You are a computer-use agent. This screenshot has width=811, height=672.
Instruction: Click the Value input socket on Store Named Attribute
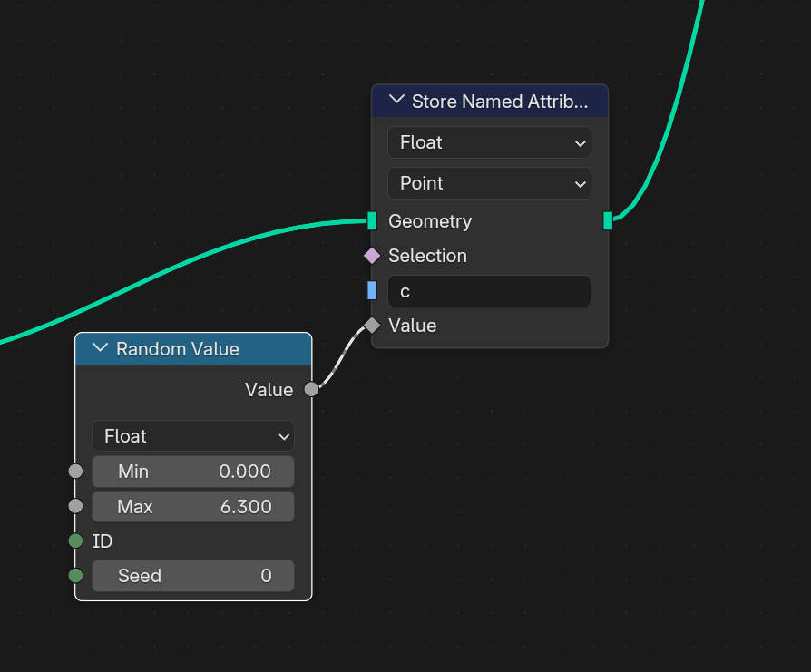372,326
